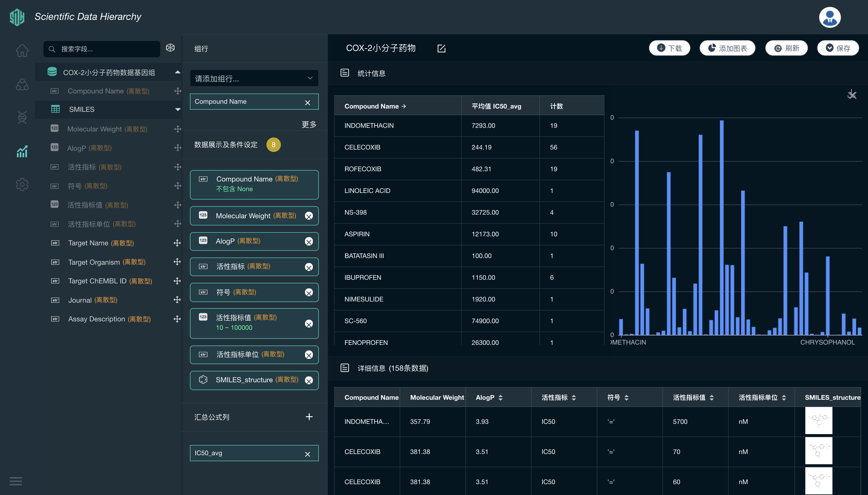The image size is (868, 495).
Task: Open settings gear in sidebar
Action: pyautogui.click(x=22, y=184)
